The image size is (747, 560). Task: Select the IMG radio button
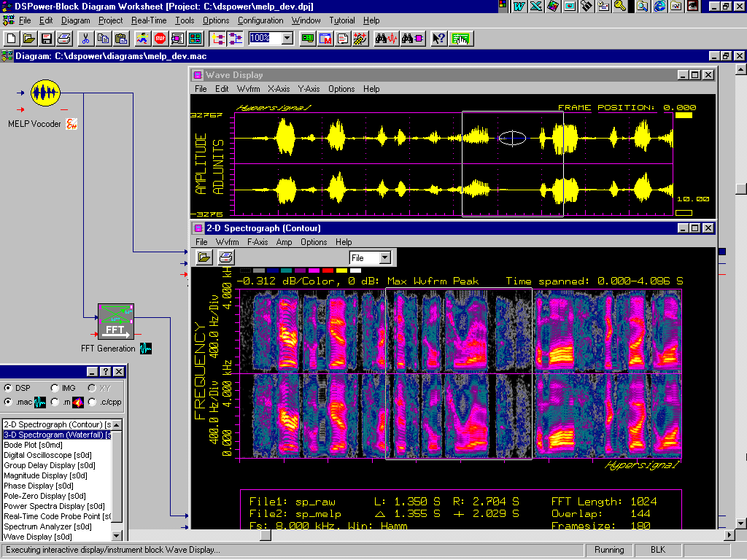[55, 388]
